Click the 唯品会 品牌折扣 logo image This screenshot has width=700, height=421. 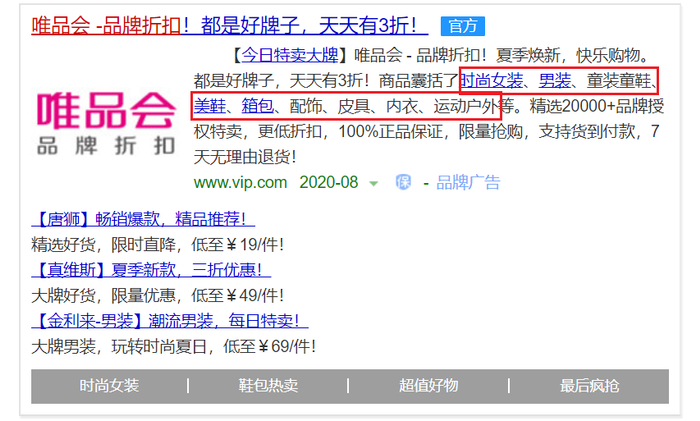pos(106,124)
